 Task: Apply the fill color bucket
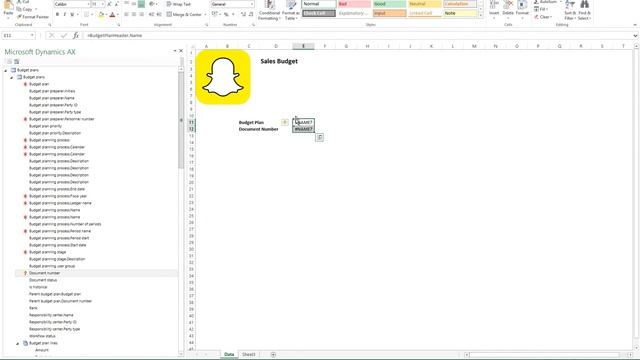(101, 15)
